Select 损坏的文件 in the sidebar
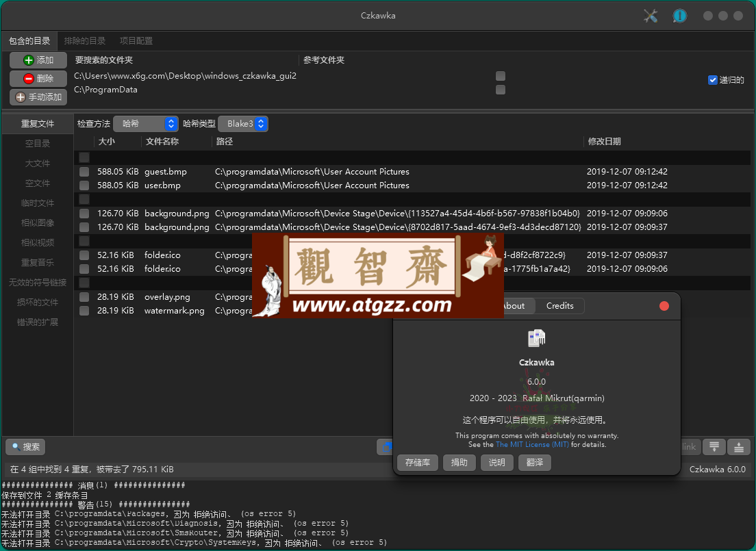 tap(38, 303)
